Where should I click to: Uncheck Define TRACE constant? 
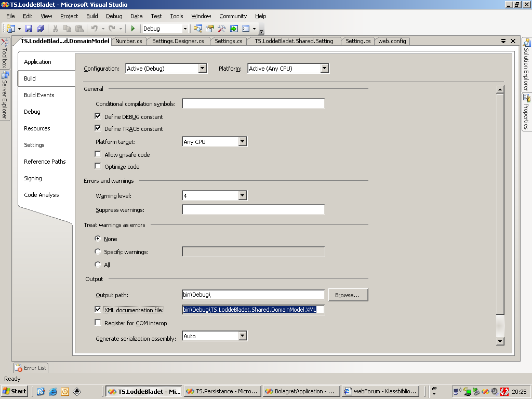(98, 128)
